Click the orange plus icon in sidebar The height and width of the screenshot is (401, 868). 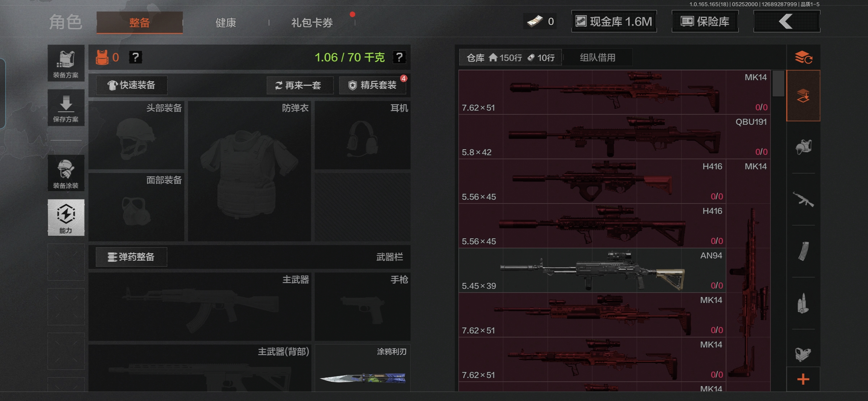[803, 379]
